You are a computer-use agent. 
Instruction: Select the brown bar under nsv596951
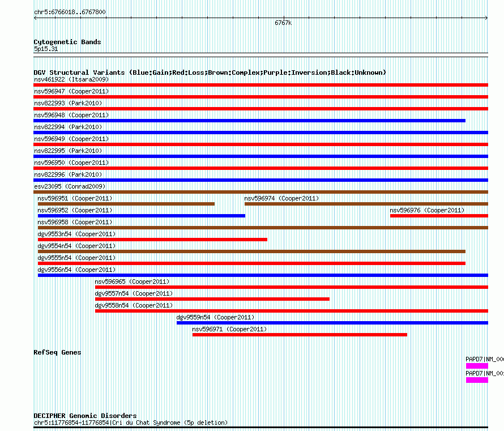point(126,204)
